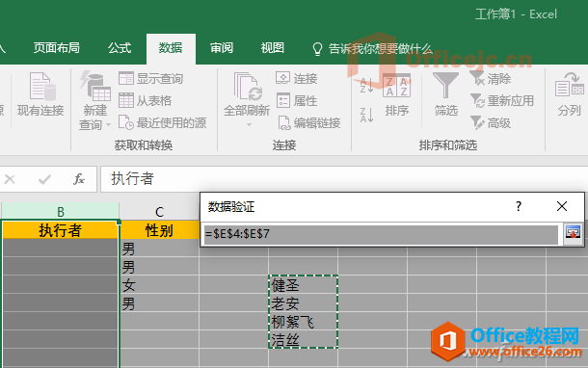Open help in 数据验证 dialog
This screenshot has width=588, height=368.
(x=519, y=206)
